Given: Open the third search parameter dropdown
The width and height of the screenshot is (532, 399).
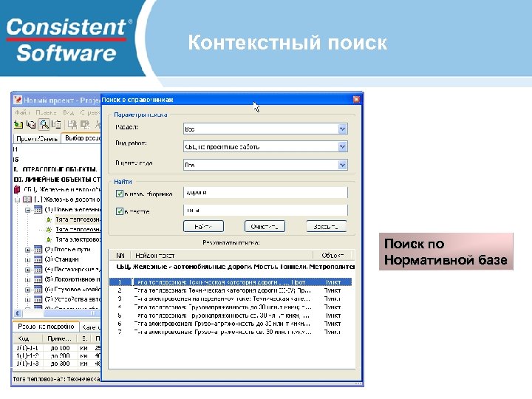Looking at the screenshot, I should (342, 165).
